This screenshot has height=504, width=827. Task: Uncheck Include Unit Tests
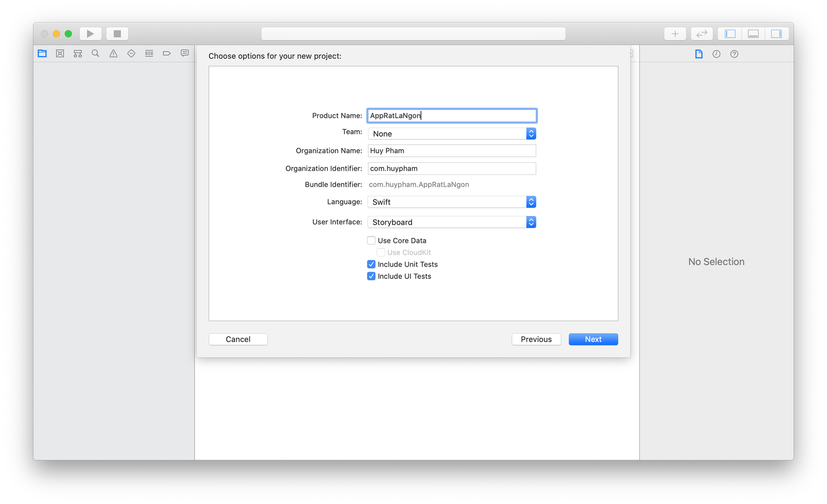(371, 265)
